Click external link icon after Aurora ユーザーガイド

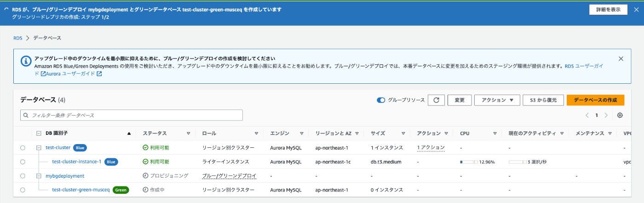99,74
